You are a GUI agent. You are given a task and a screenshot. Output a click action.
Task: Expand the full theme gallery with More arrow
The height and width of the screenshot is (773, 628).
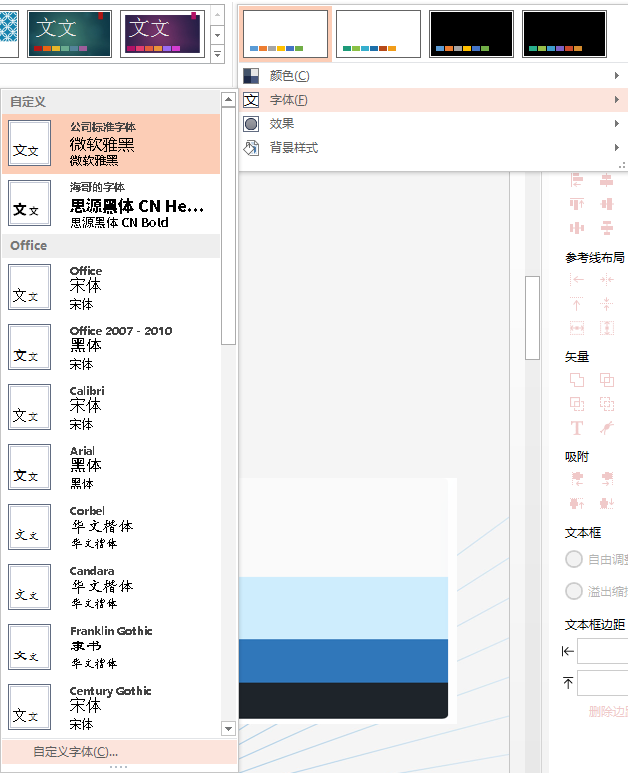pyautogui.click(x=217, y=54)
